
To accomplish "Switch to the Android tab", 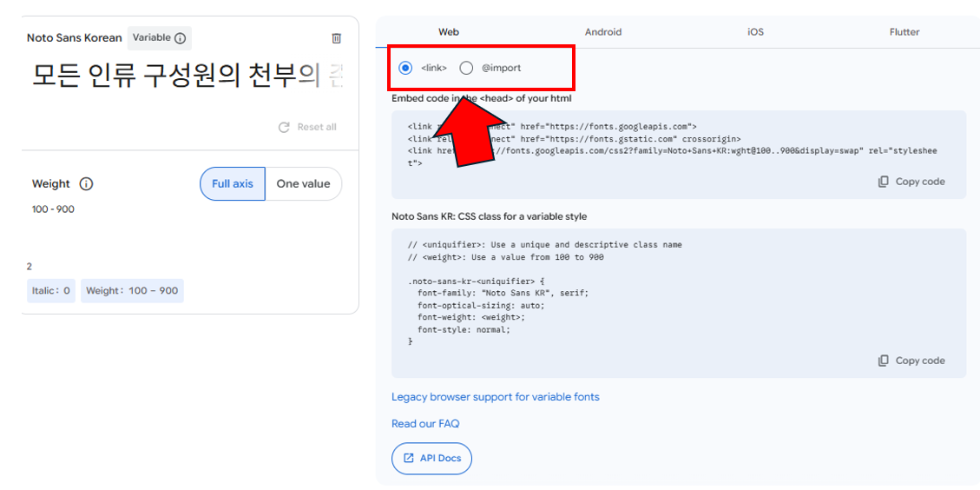I will tap(603, 32).
